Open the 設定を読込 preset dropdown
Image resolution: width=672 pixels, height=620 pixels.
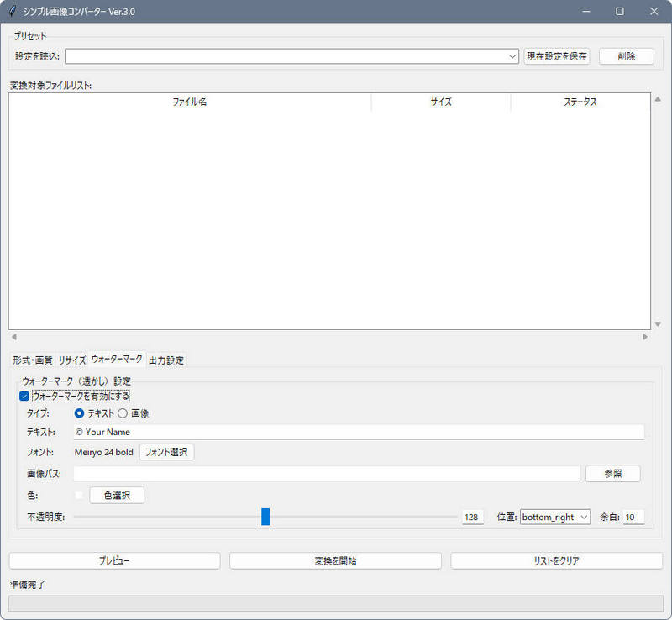pyautogui.click(x=292, y=56)
